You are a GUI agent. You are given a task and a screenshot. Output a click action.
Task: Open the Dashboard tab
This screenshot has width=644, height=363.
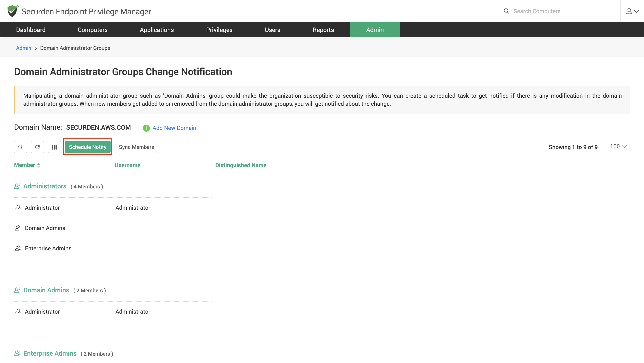pos(31,30)
